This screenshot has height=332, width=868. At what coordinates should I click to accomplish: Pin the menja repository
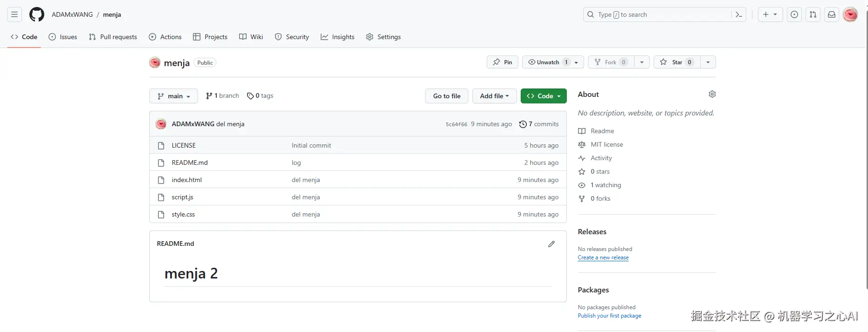[x=503, y=62]
